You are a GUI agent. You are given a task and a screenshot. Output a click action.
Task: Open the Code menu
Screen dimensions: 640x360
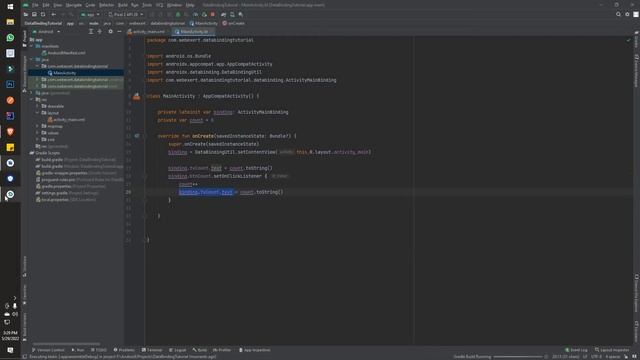90,5
